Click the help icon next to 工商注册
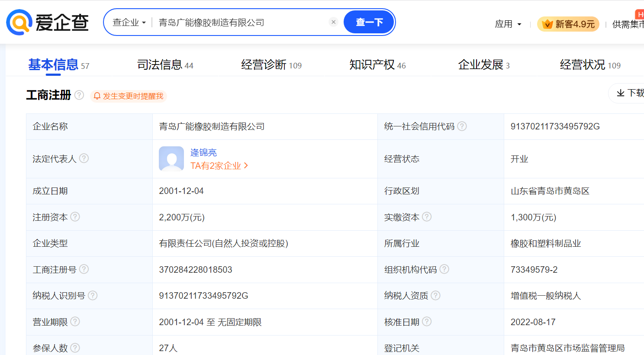 79,95
